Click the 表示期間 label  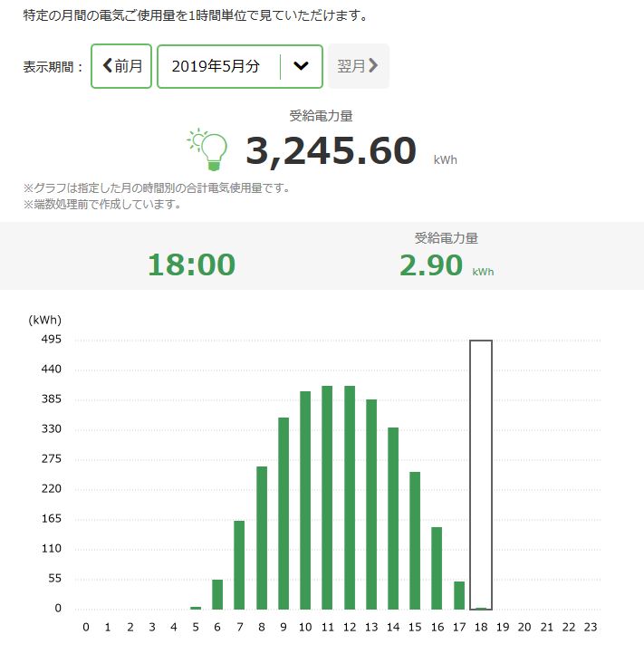(x=53, y=67)
